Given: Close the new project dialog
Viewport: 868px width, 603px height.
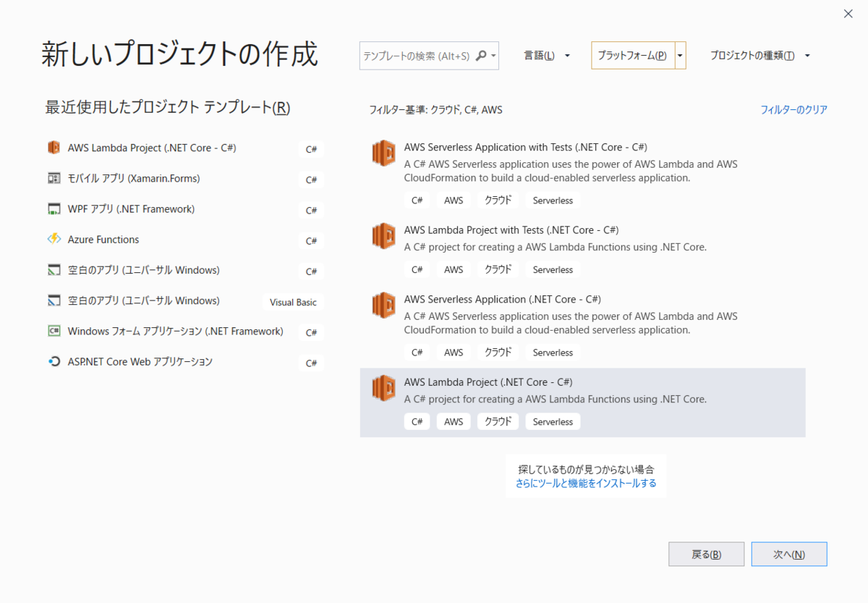Looking at the screenshot, I should (848, 14).
